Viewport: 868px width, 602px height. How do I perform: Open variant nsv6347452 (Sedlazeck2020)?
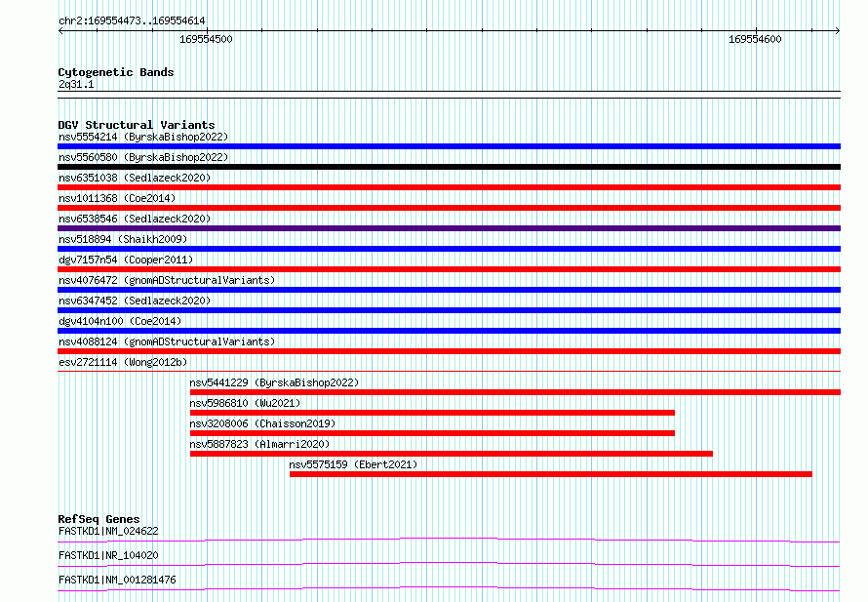coord(135,301)
